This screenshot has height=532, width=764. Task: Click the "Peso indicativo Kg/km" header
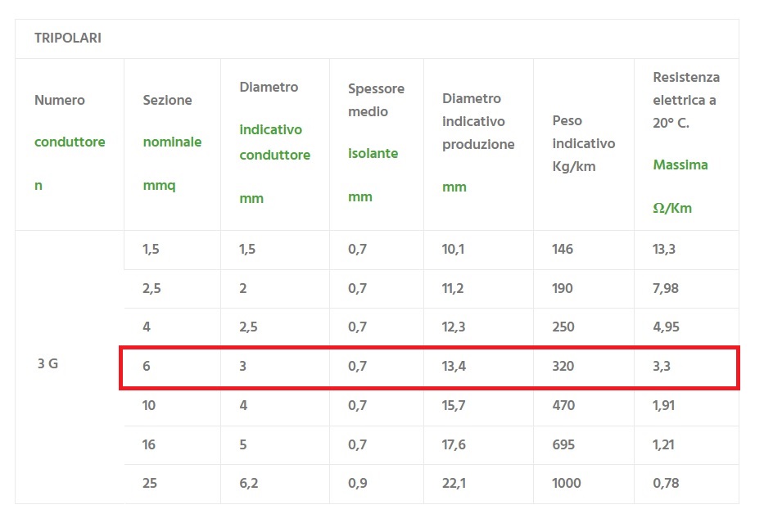[x=583, y=143]
